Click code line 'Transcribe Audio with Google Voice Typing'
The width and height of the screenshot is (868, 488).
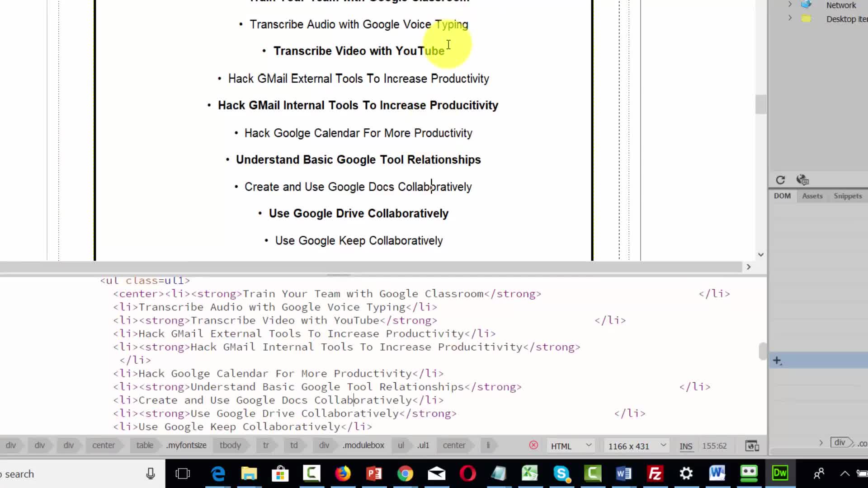[275, 307]
